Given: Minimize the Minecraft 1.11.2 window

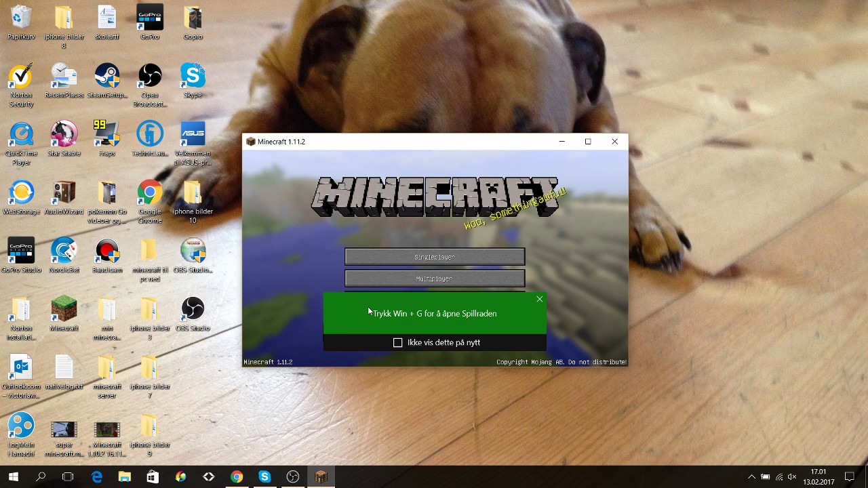Looking at the screenshot, I should [561, 142].
